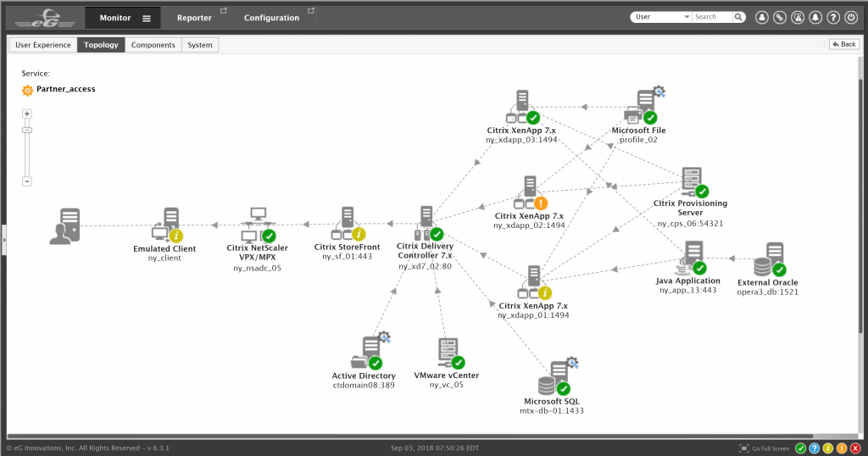Click the opera3_db:1521 label
Viewport: 868px width, 456px height.
767,292
